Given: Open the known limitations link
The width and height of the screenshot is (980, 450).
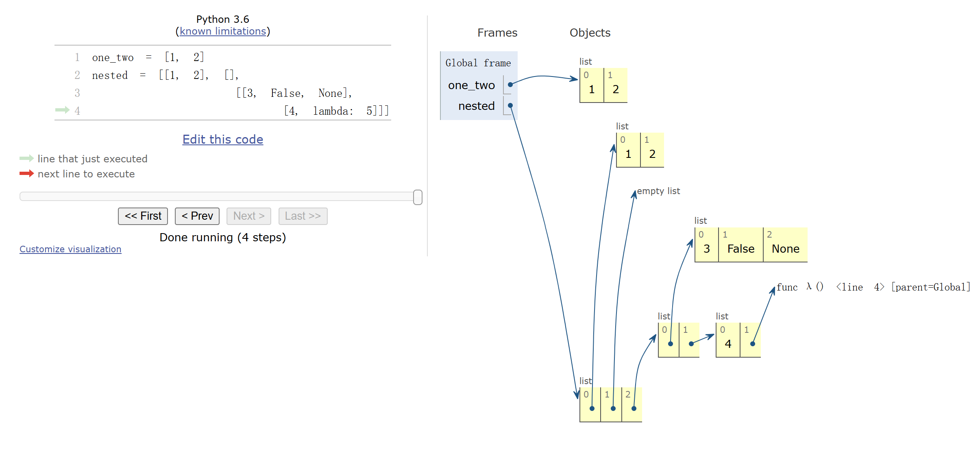Looking at the screenshot, I should (223, 31).
